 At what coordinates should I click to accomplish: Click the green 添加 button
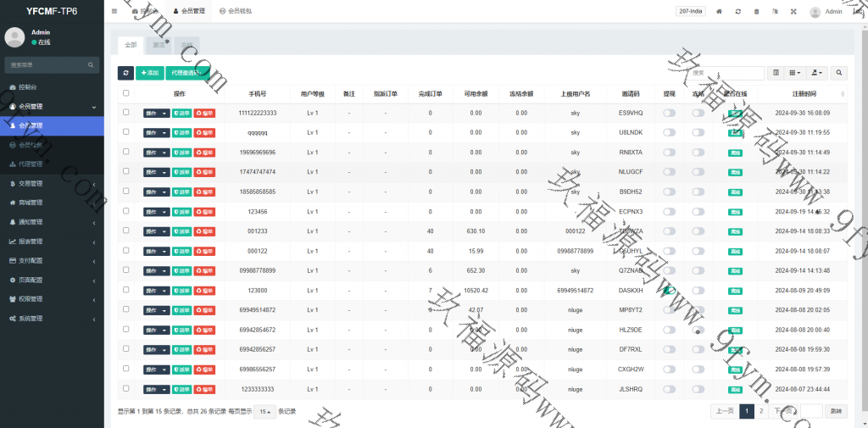tap(149, 74)
